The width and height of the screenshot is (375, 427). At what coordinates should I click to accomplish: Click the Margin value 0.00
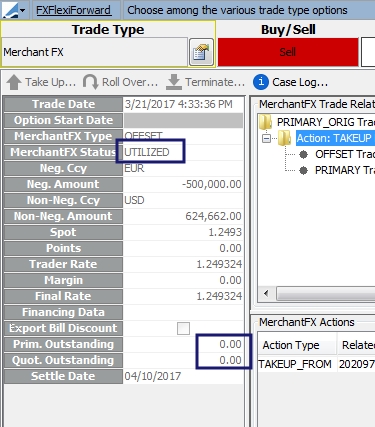(x=230, y=280)
